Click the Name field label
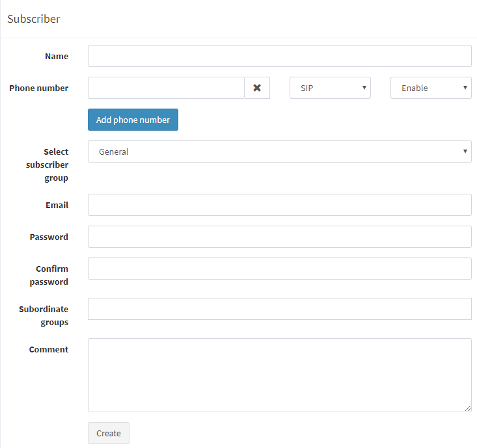477x448 pixels. (x=57, y=56)
